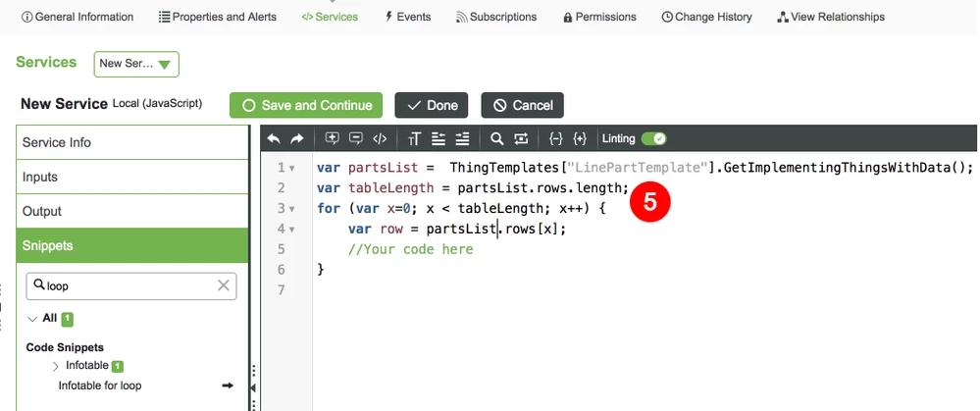
Task: Place cursor on empty line 7
Action: (644, 290)
